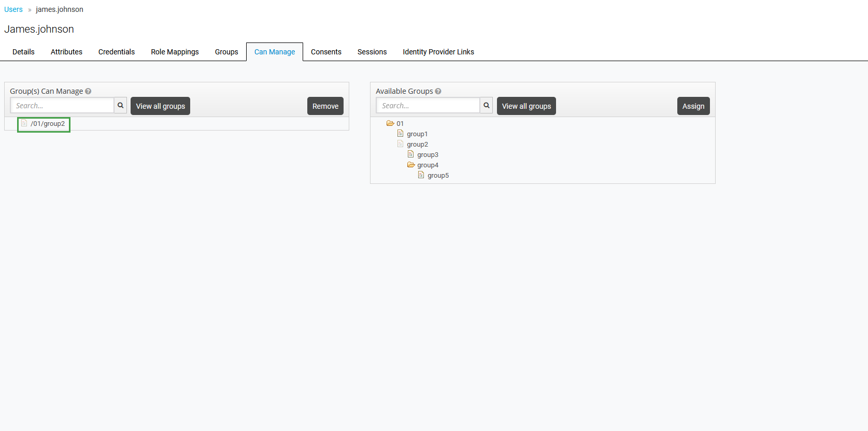Collapse the 01 folder in Available Groups
The width and height of the screenshot is (868, 431).
tap(390, 123)
